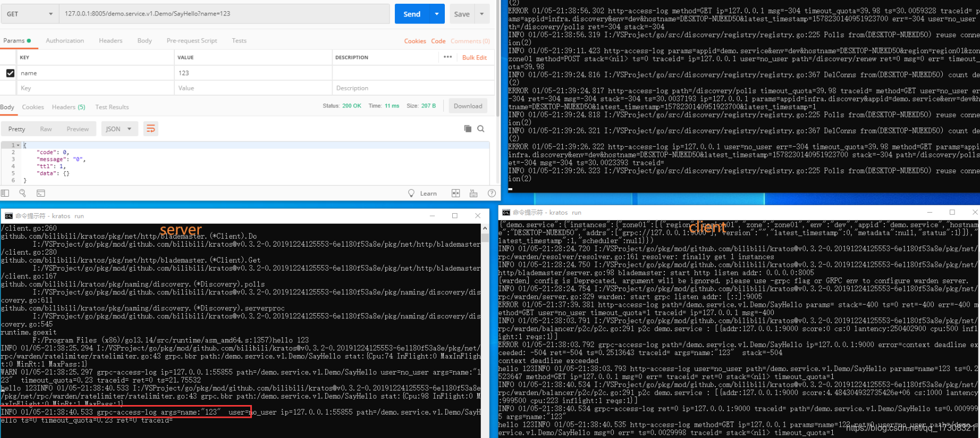Switch to the Params tab
The width and height of the screenshot is (980, 438).
[17, 40]
